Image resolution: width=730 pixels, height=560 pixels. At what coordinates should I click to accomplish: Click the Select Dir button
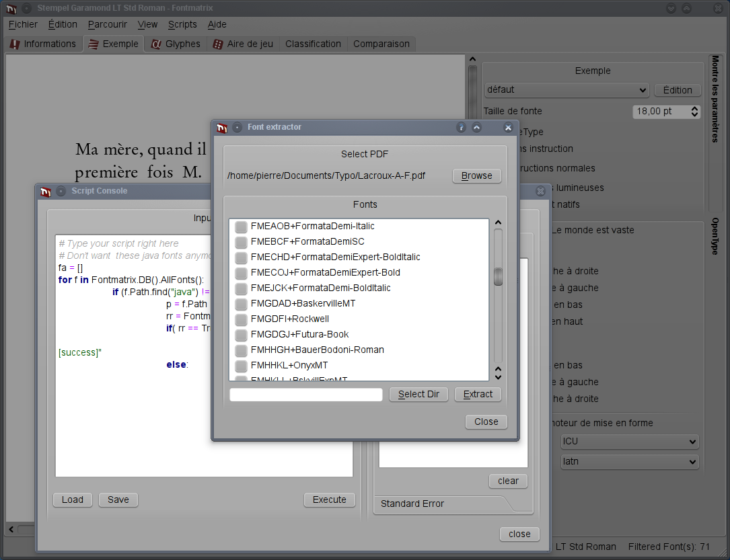point(418,395)
